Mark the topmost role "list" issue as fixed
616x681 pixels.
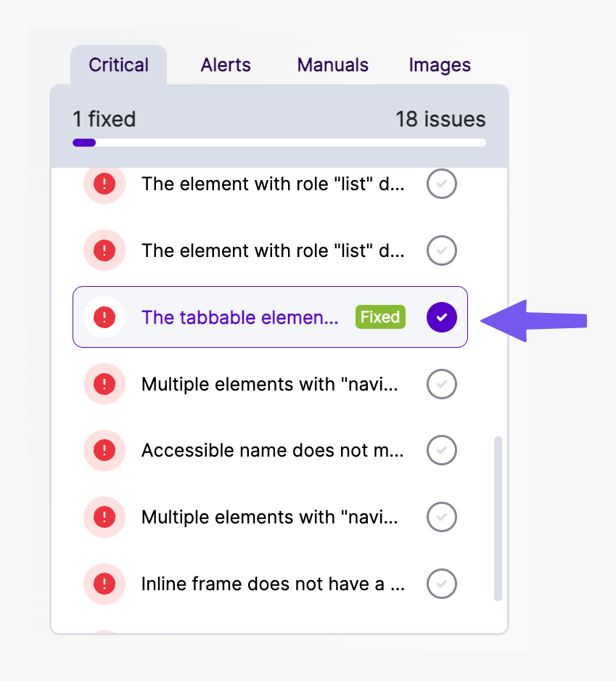tap(442, 184)
